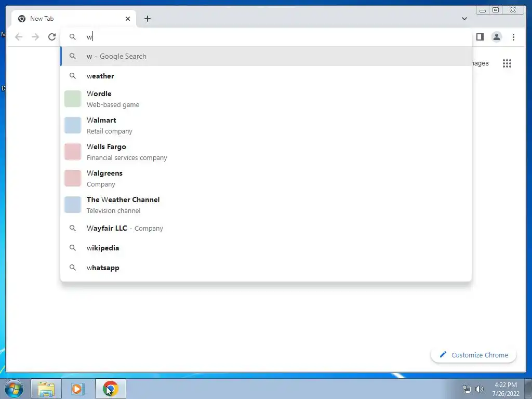Click the Show desktop strip on taskbar
Image resolution: width=532 pixels, height=399 pixels.
[528, 389]
